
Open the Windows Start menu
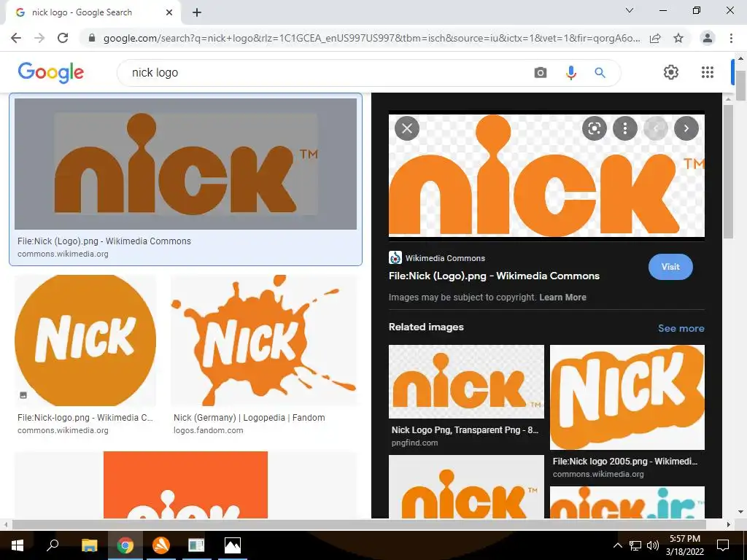pos(18,545)
